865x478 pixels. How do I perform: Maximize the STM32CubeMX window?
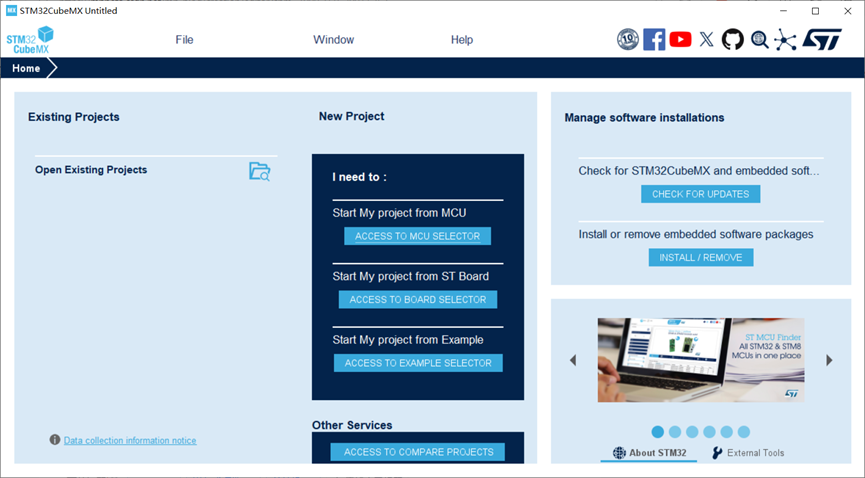pyautogui.click(x=815, y=10)
